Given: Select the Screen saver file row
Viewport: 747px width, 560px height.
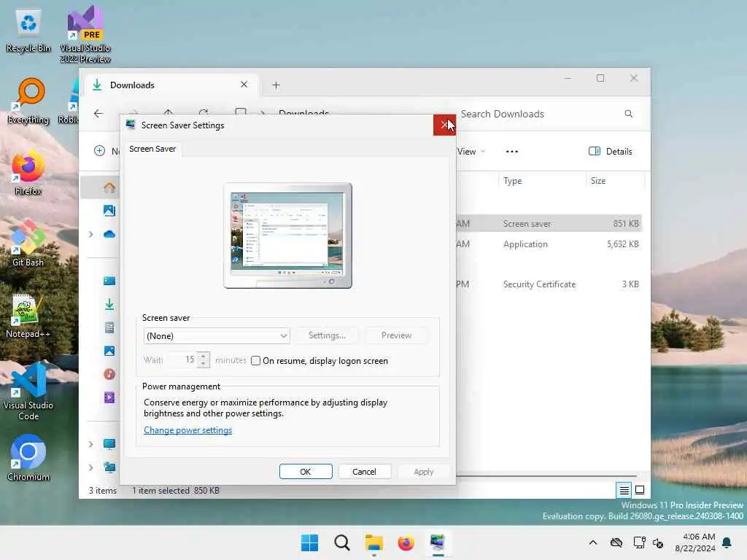Looking at the screenshot, I should tap(549, 223).
